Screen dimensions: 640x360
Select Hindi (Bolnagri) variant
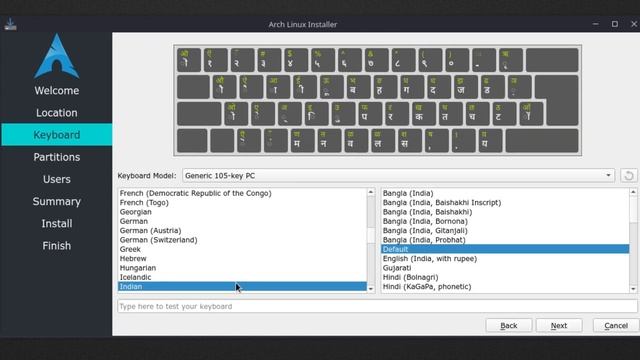[x=505, y=278]
